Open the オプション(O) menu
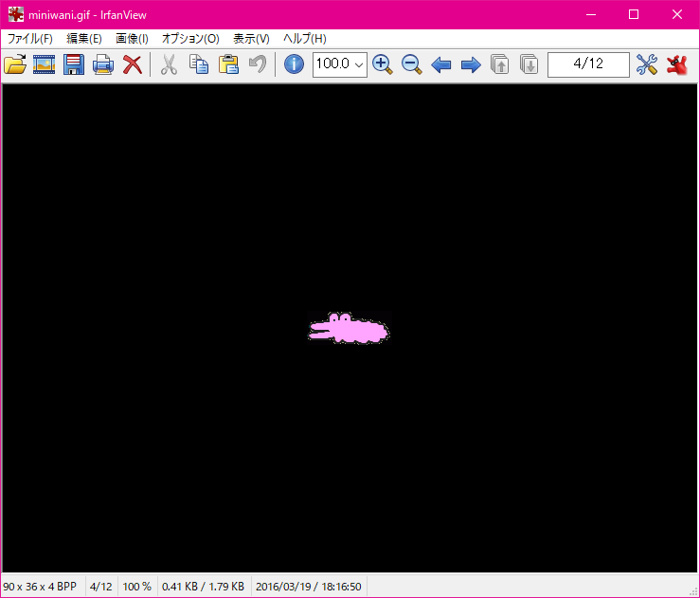This screenshot has height=598, width=700. click(190, 39)
